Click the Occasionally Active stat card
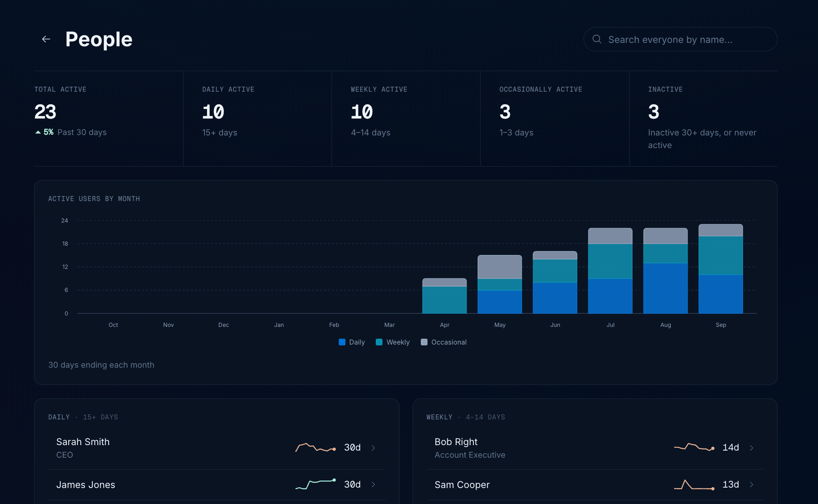Image resolution: width=818 pixels, height=504 pixels. click(555, 119)
